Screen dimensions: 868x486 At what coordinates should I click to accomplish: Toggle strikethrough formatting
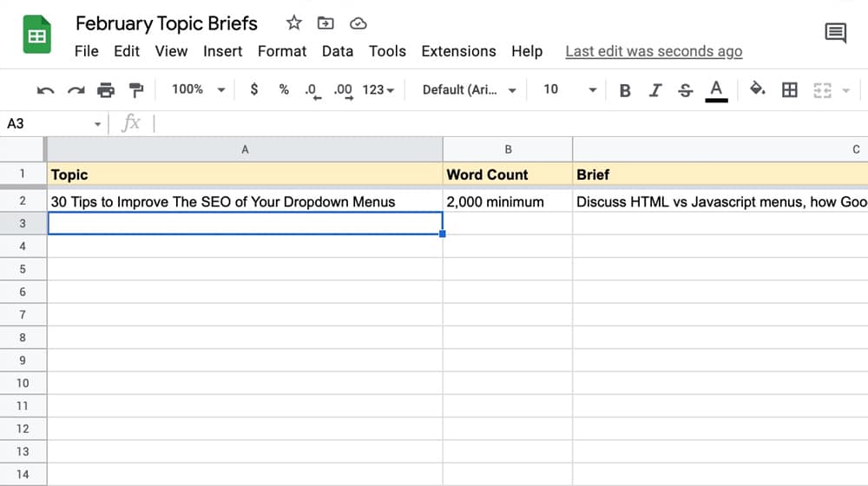(685, 89)
